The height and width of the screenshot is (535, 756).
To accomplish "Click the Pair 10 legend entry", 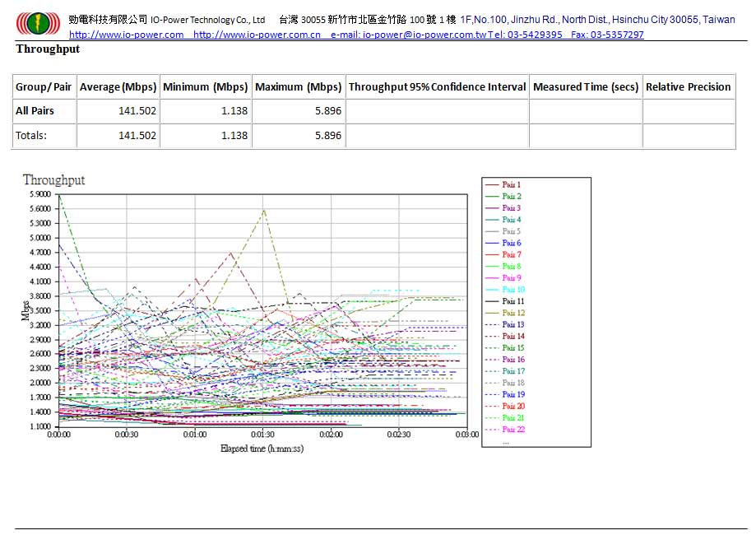I will [505, 290].
